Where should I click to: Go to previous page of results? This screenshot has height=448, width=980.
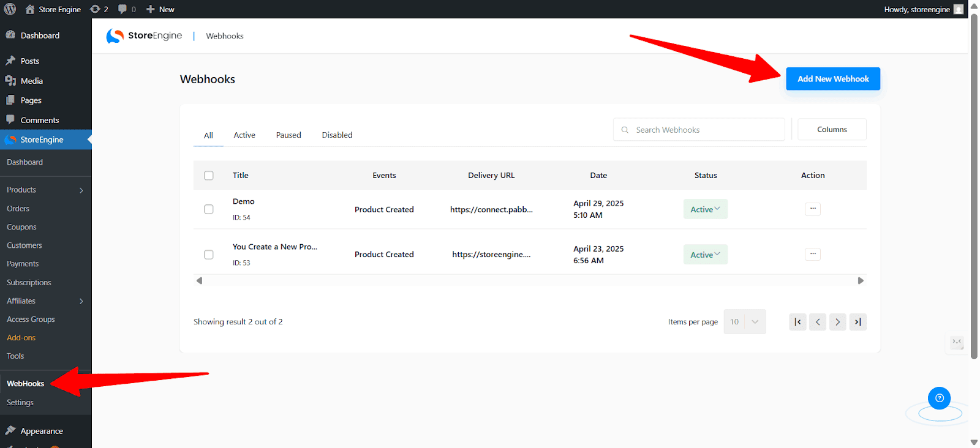[x=818, y=322]
